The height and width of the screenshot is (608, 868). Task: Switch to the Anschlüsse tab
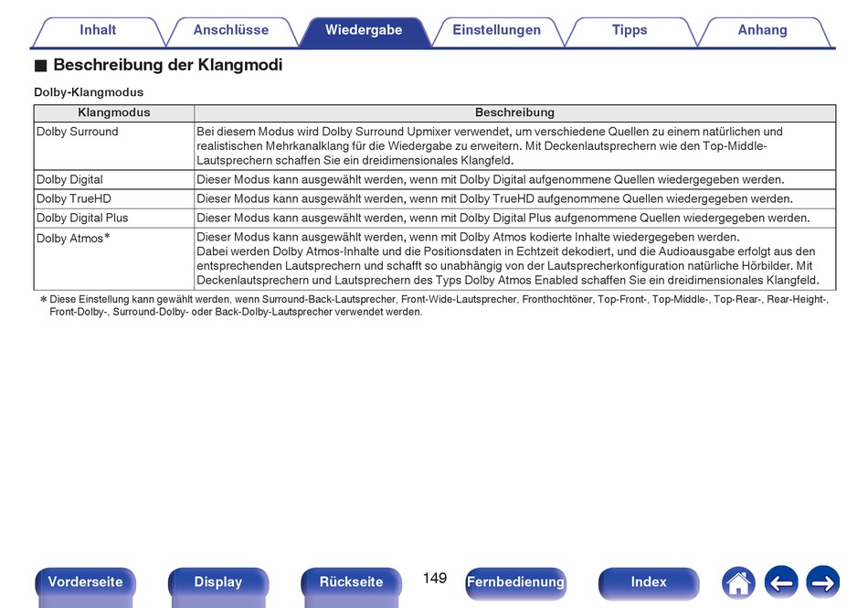(x=231, y=31)
